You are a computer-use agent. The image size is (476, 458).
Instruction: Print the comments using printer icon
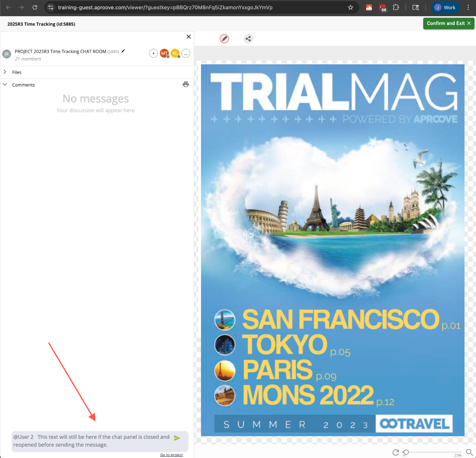click(x=186, y=84)
